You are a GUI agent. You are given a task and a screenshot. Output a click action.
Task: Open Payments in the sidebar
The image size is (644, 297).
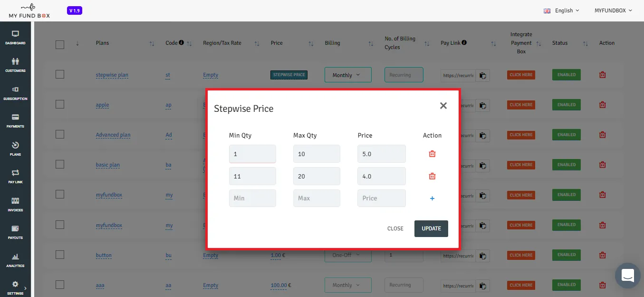coord(15,121)
